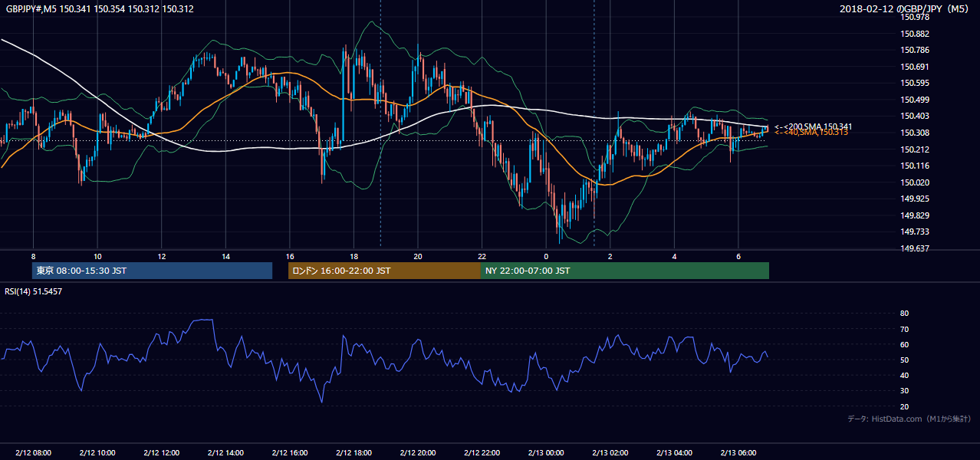Image resolution: width=980 pixels, height=460 pixels.
Task: Click RSI scale value 20
Action: (905, 406)
